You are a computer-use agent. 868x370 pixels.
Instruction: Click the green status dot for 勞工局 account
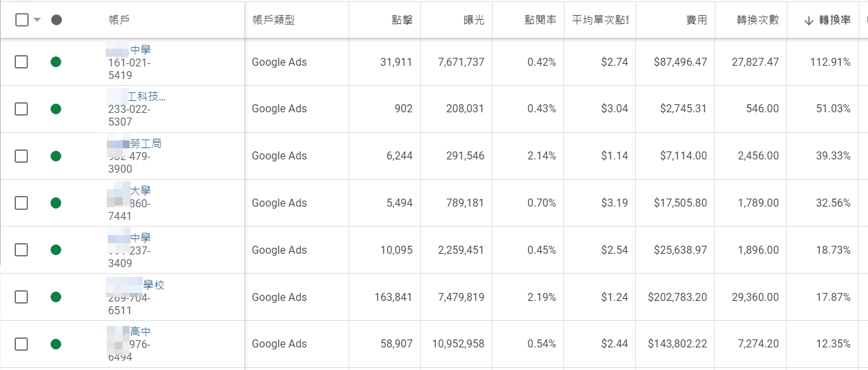coord(56,156)
